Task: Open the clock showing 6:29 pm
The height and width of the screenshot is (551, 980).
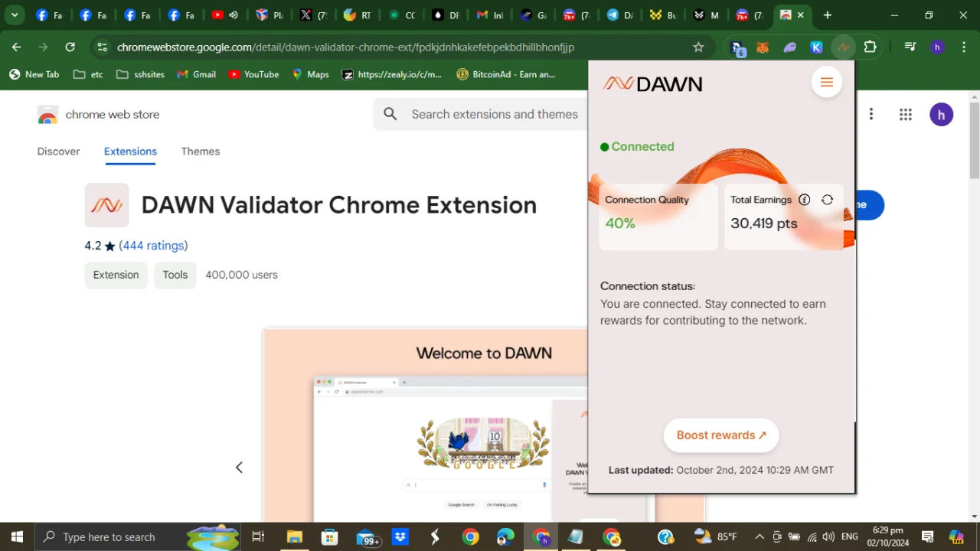Action: point(888,536)
